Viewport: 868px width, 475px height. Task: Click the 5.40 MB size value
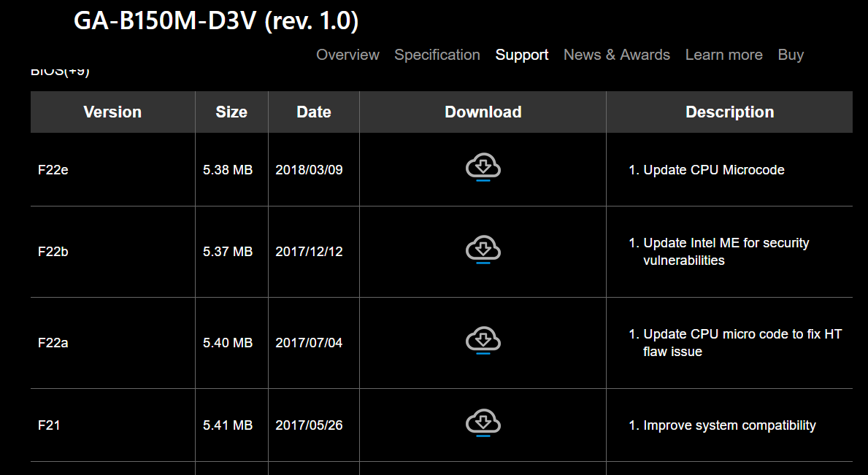(x=228, y=343)
